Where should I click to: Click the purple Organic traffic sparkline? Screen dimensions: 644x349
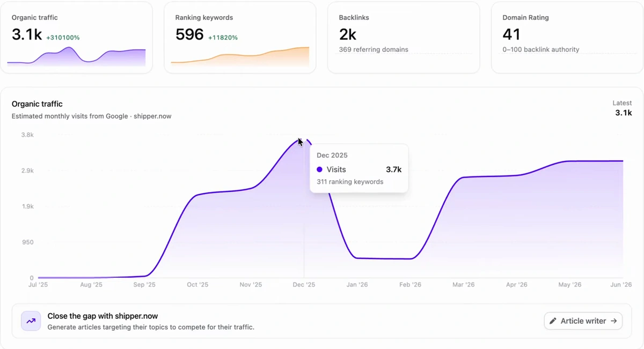pos(76,57)
